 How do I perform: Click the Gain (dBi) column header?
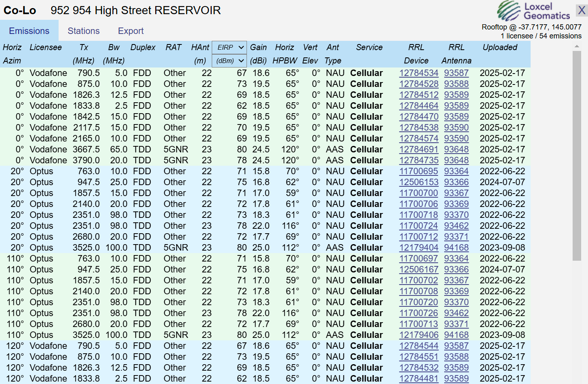[258, 54]
